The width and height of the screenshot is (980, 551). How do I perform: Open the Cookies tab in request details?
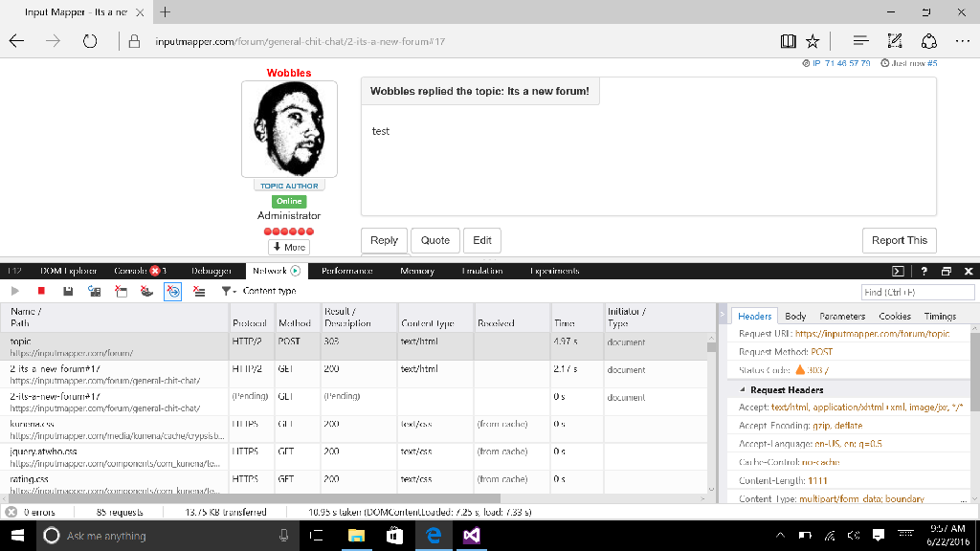click(x=895, y=316)
